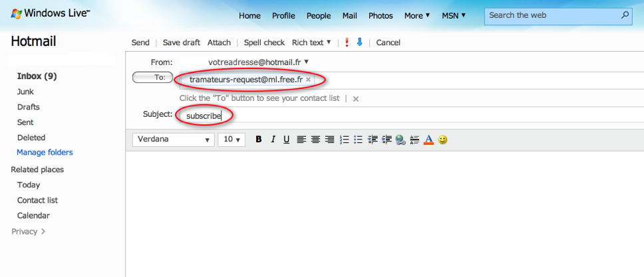The image size is (644, 277).
Task: Click the Hotmail heading
Action: pos(33,41)
